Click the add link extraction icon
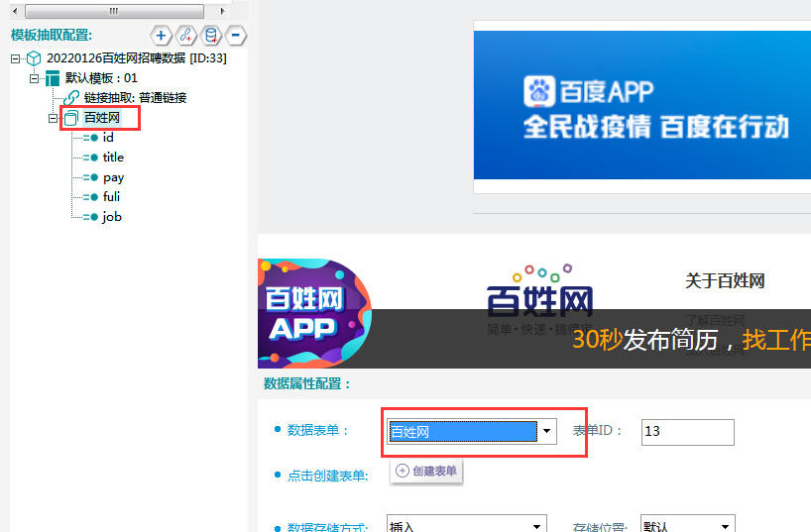 (x=185, y=36)
